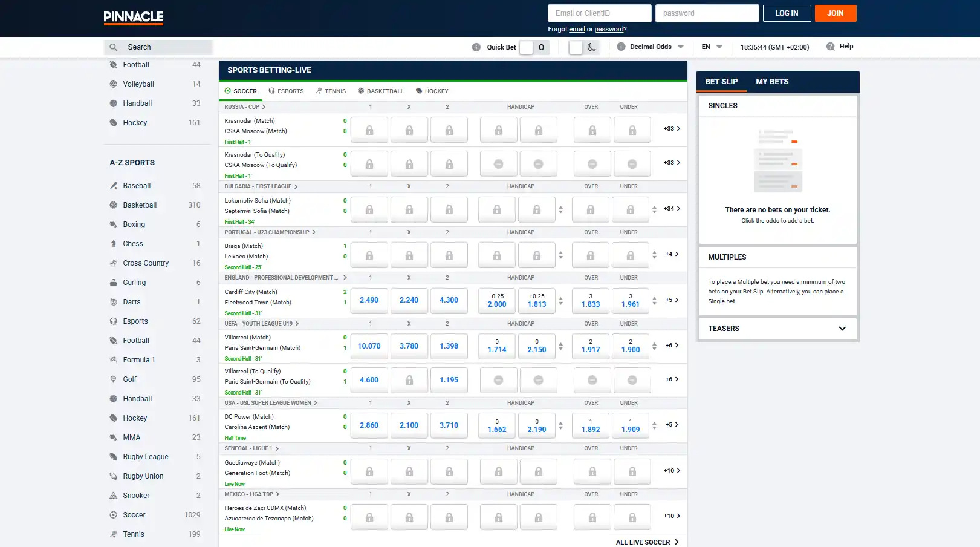Switch to the Esports live tab
980x547 pixels.
click(x=286, y=91)
